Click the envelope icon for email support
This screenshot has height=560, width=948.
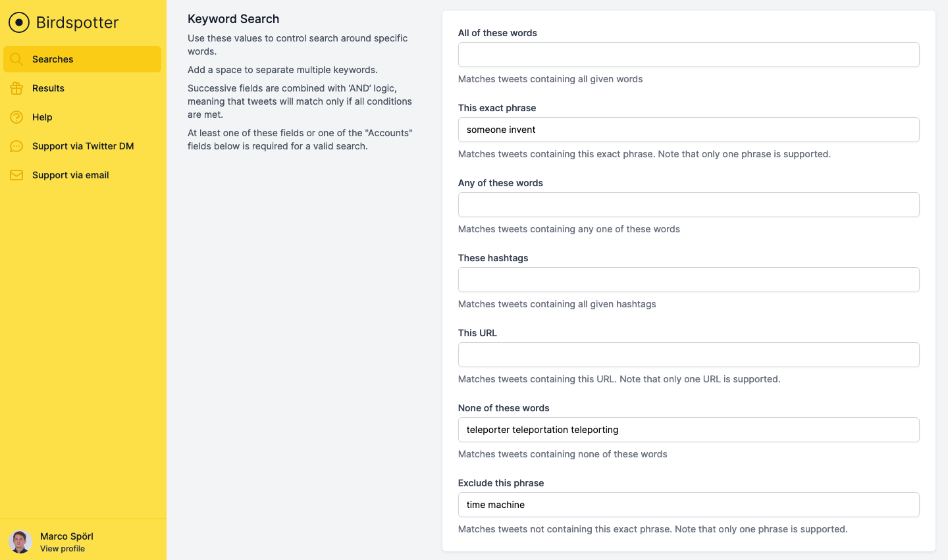[x=17, y=175]
